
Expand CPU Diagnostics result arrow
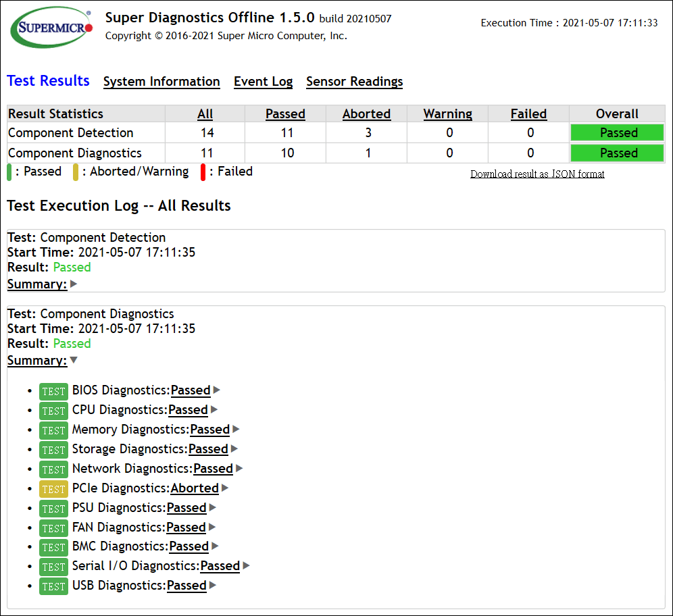(x=214, y=410)
